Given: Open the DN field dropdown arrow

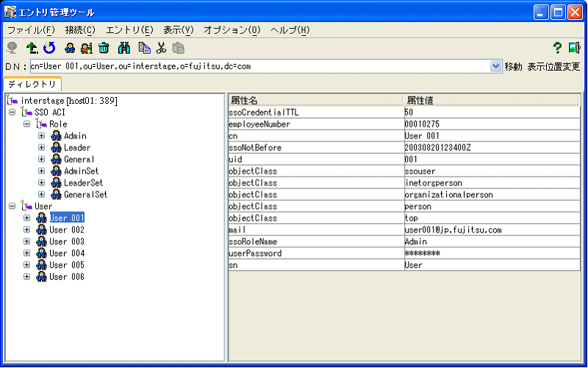Looking at the screenshot, I should click(495, 66).
